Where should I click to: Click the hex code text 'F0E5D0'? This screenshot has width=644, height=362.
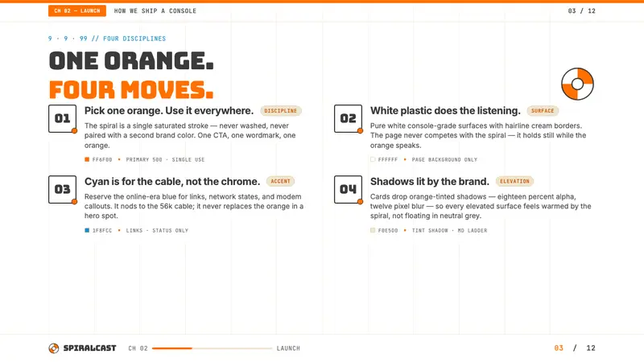point(388,231)
